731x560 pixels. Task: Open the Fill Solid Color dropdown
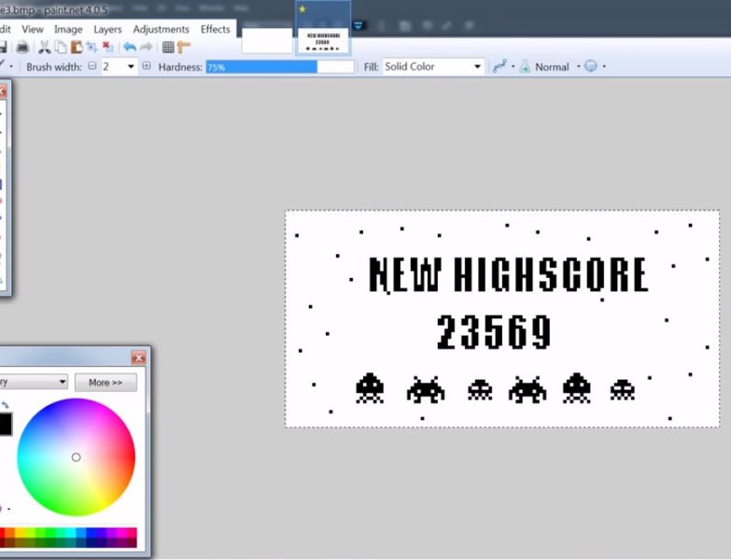click(x=433, y=66)
